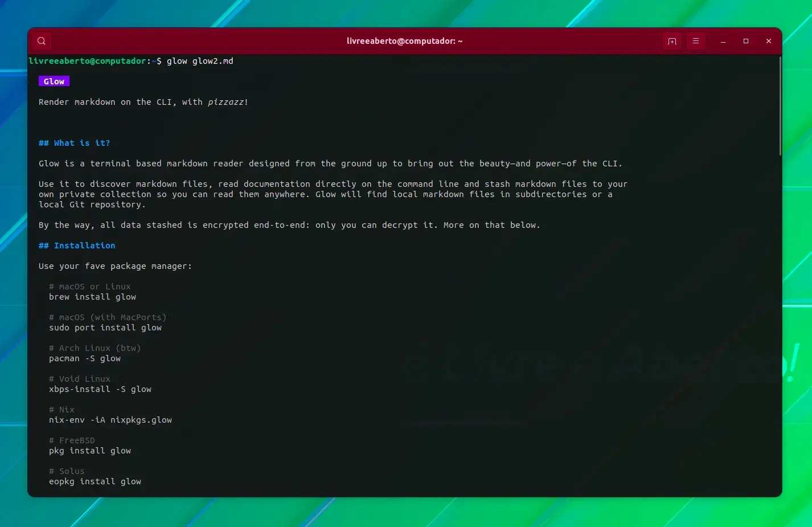Maximize the terminal window
Viewport: 812px width, 527px height.
tap(745, 41)
